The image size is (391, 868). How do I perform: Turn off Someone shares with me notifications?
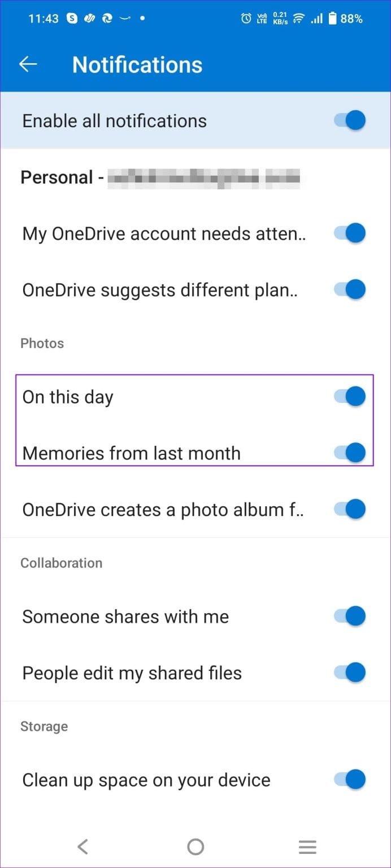[x=349, y=616]
